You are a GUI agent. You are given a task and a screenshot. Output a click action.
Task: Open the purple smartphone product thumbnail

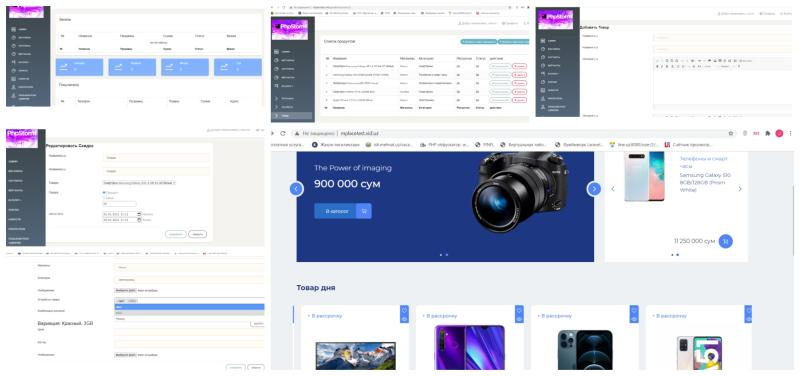[469, 348]
